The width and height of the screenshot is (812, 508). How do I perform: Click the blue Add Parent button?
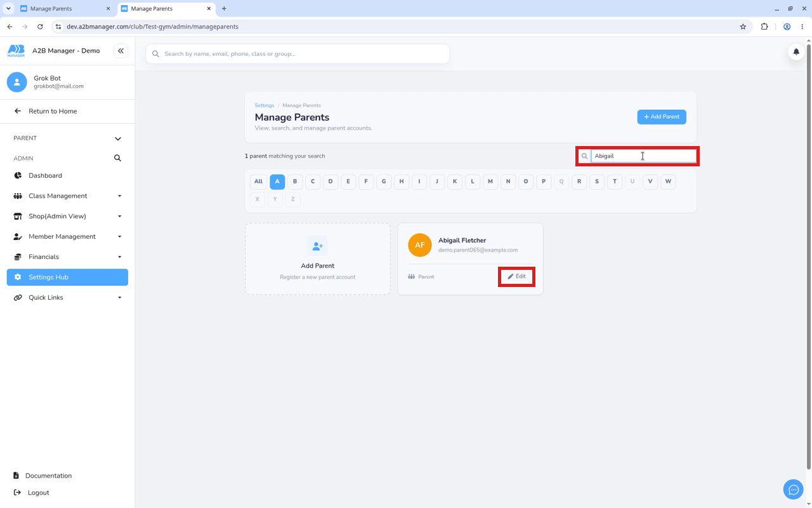(x=662, y=117)
